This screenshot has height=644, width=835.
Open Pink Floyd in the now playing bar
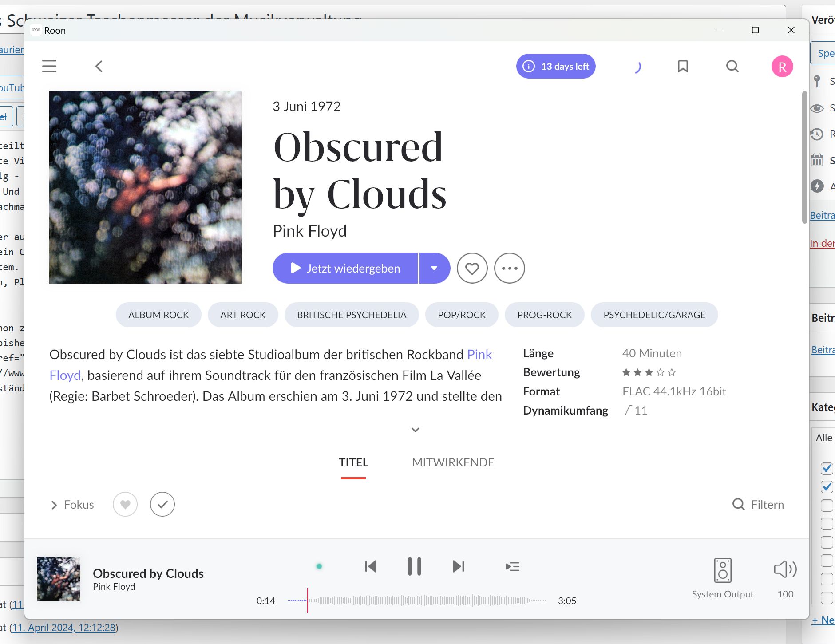pos(114,587)
